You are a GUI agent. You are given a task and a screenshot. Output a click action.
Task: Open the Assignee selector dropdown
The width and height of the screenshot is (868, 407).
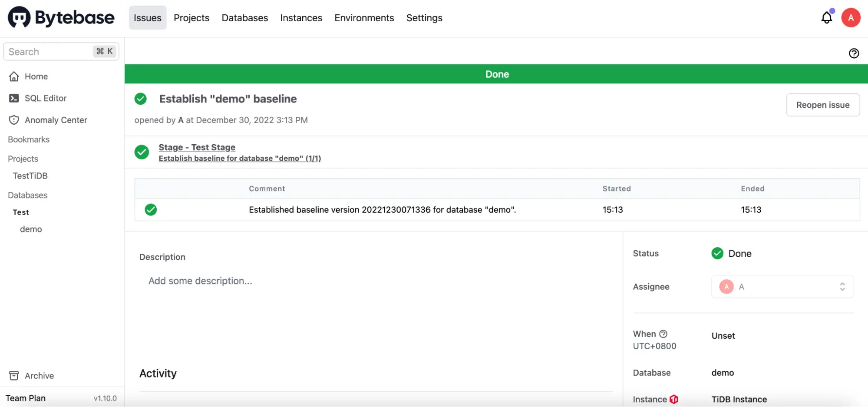pos(842,287)
